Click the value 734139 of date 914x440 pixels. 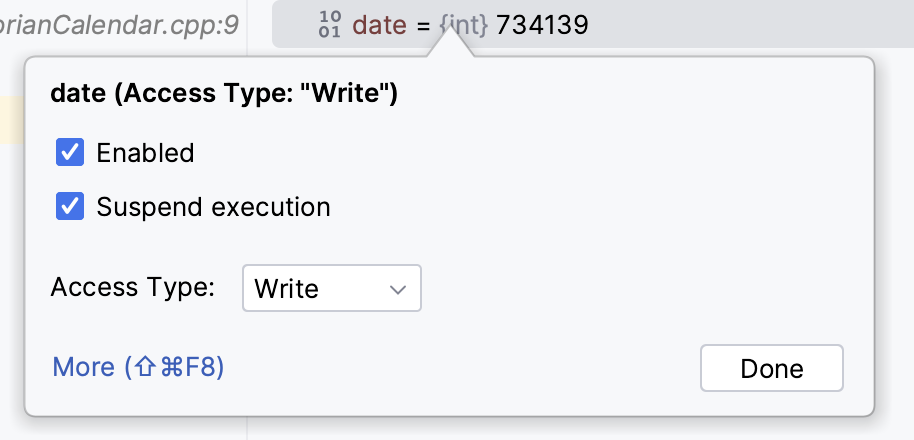click(x=542, y=25)
